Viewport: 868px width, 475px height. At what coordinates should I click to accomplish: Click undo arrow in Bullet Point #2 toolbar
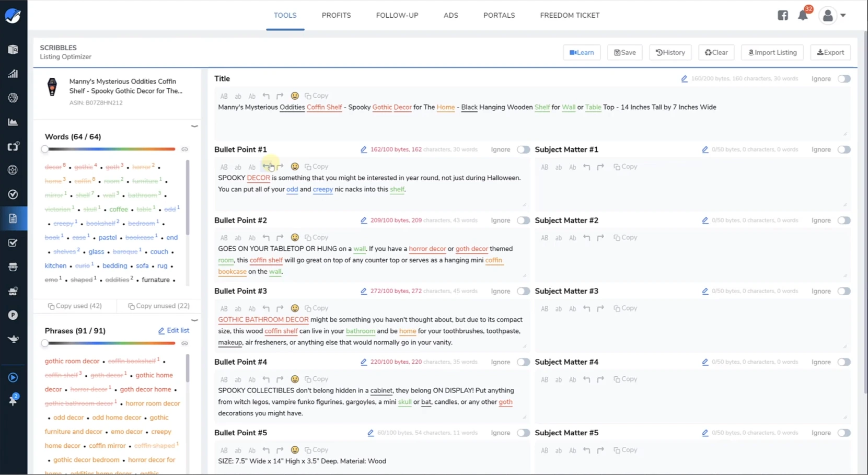click(266, 237)
